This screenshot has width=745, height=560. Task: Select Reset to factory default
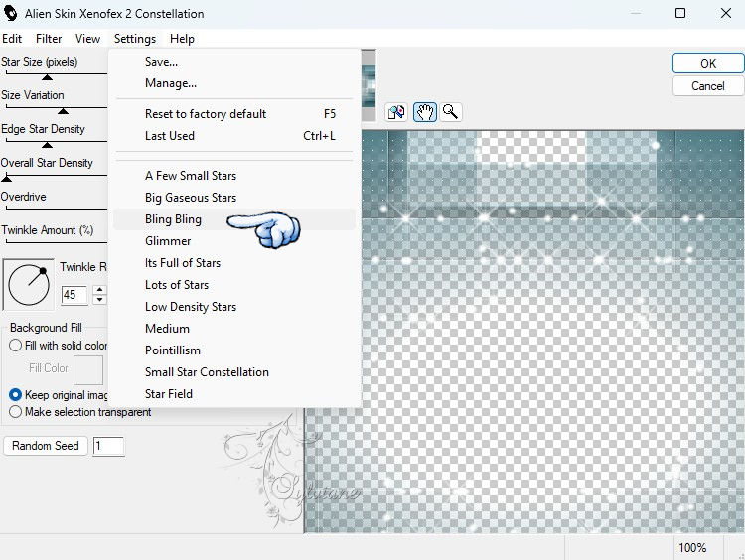click(x=234, y=114)
